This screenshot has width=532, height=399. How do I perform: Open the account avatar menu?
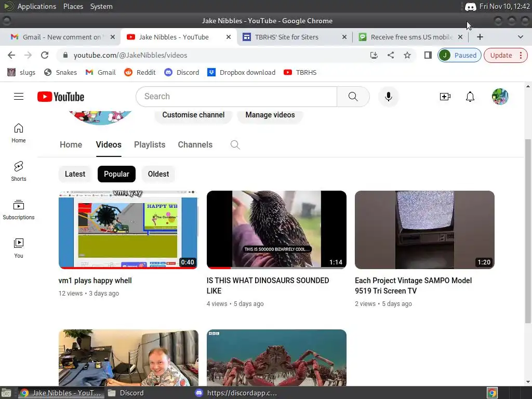pyautogui.click(x=500, y=97)
